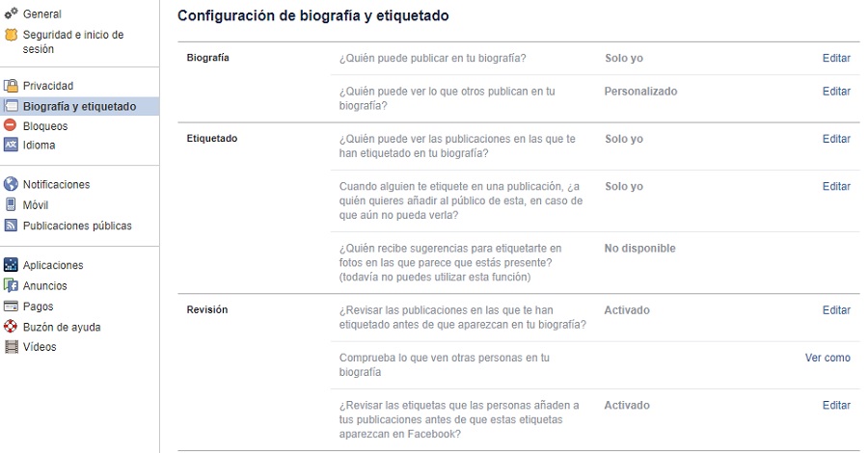
Task: Edit audience added when tagged
Action: [x=835, y=186]
